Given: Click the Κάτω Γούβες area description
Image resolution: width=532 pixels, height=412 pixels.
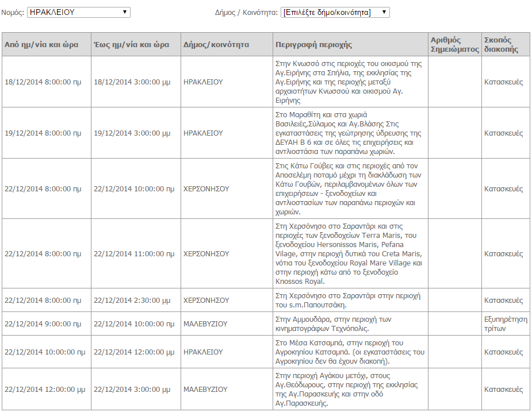Looking at the screenshot, I should point(350,189).
